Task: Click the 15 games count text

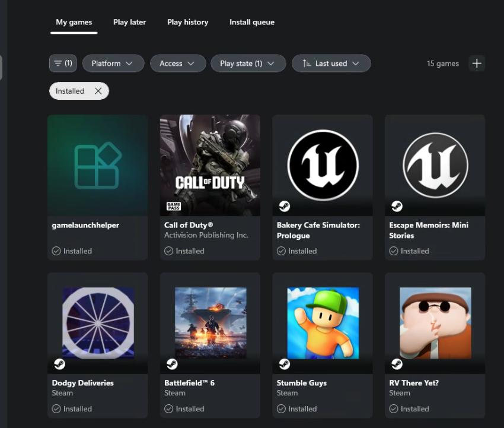Action: tap(442, 64)
